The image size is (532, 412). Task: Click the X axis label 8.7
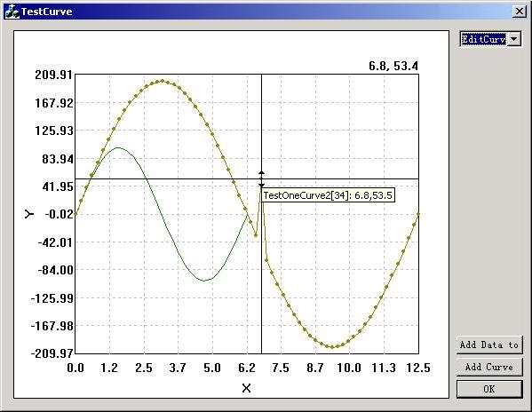[315, 368]
